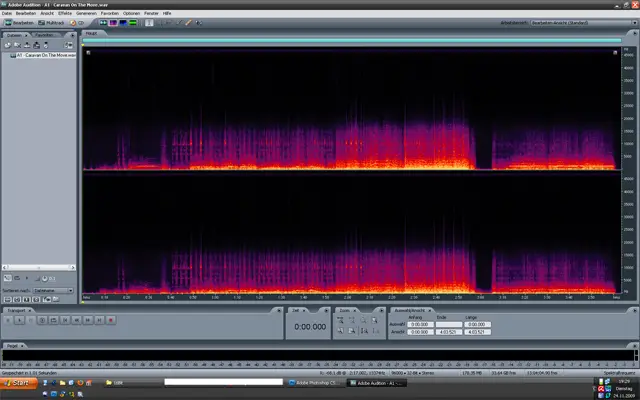The image size is (640, 400).
Task: Click the Dateien panel scroll-right arrow
Action: point(73,267)
